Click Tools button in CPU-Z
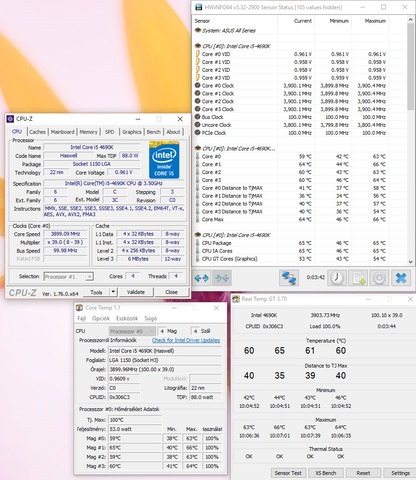This screenshot has width=416, height=480. pos(96,292)
